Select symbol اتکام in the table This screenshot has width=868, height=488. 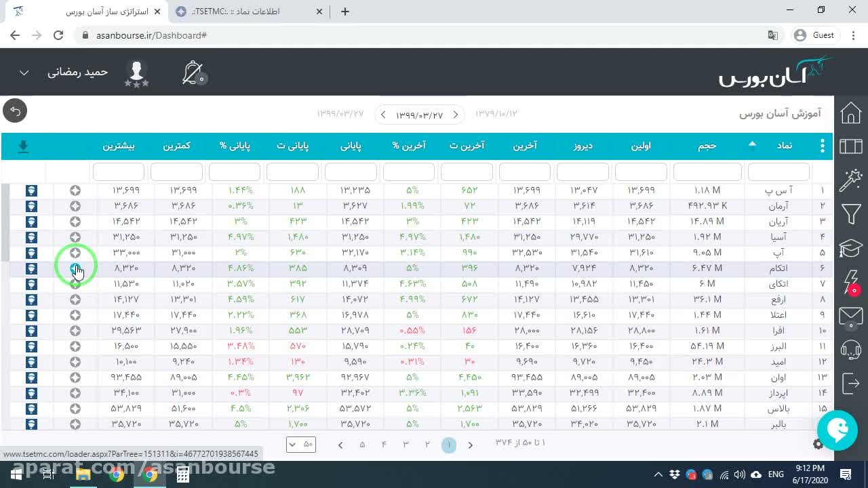tap(778, 268)
